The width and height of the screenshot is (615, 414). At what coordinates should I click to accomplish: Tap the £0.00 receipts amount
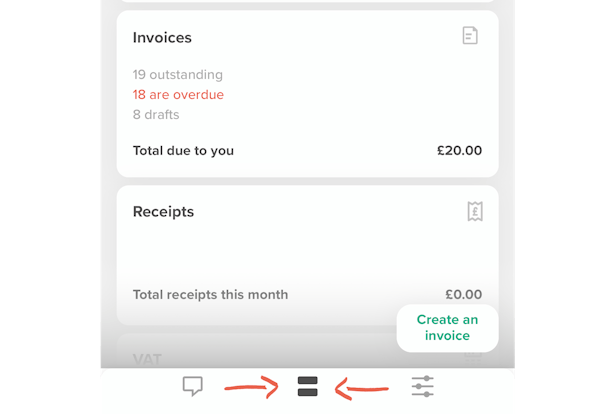[x=464, y=294]
